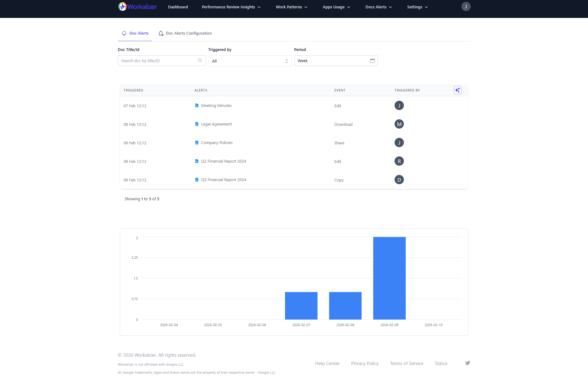Open the Triggered by dropdown

250,61
